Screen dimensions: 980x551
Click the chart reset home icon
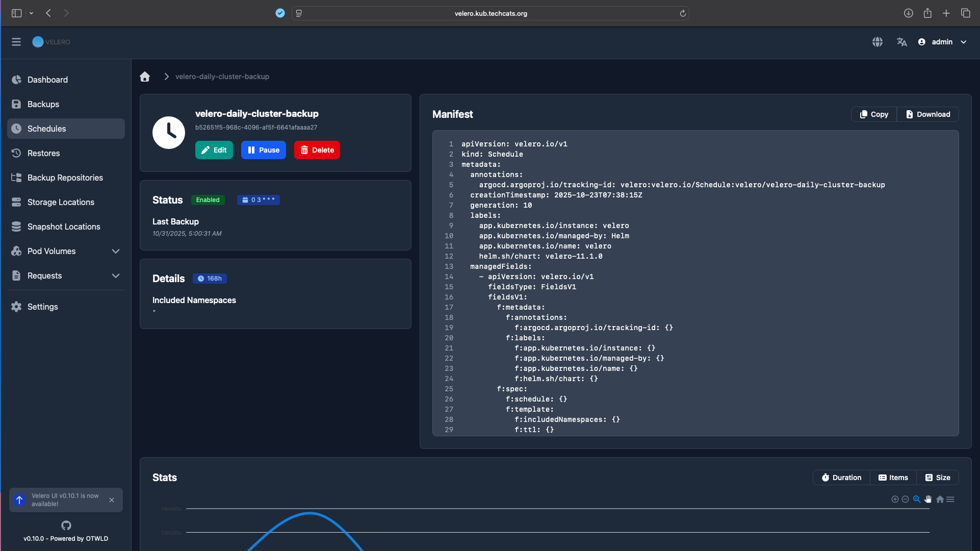[940, 499]
